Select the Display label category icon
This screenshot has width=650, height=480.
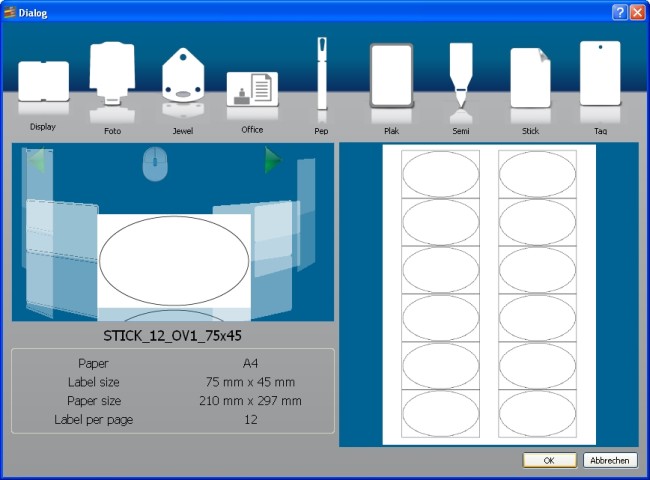click(x=43, y=82)
